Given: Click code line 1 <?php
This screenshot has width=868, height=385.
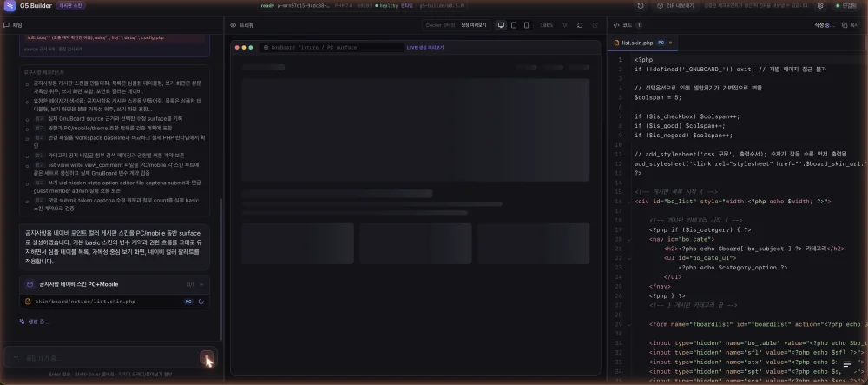Looking at the screenshot, I should coord(643,60).
